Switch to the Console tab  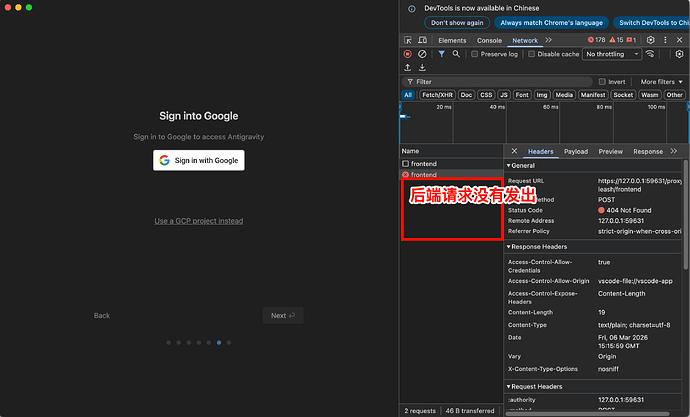[x=489, y=40]
